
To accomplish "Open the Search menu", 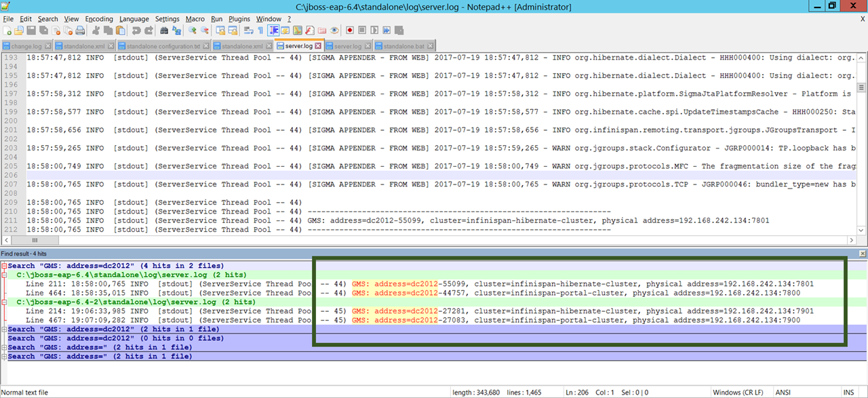I will 47,19.
